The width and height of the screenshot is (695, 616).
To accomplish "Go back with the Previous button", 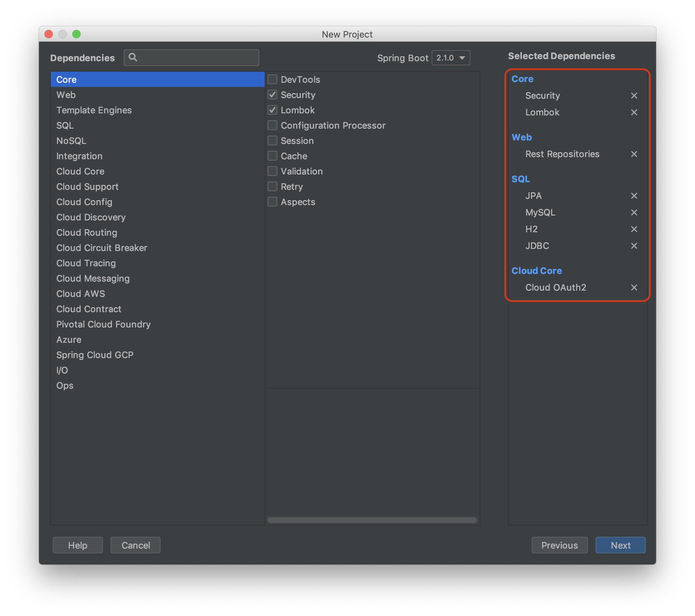I will pyautogui.click(x=559, y=545).
